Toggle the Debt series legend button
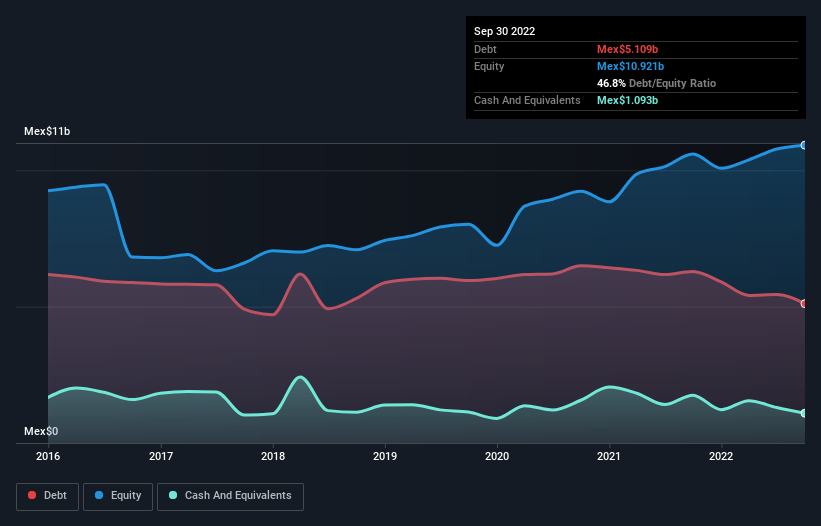The width and height of the screenshot is (821, 526). [x=47, y=496]
